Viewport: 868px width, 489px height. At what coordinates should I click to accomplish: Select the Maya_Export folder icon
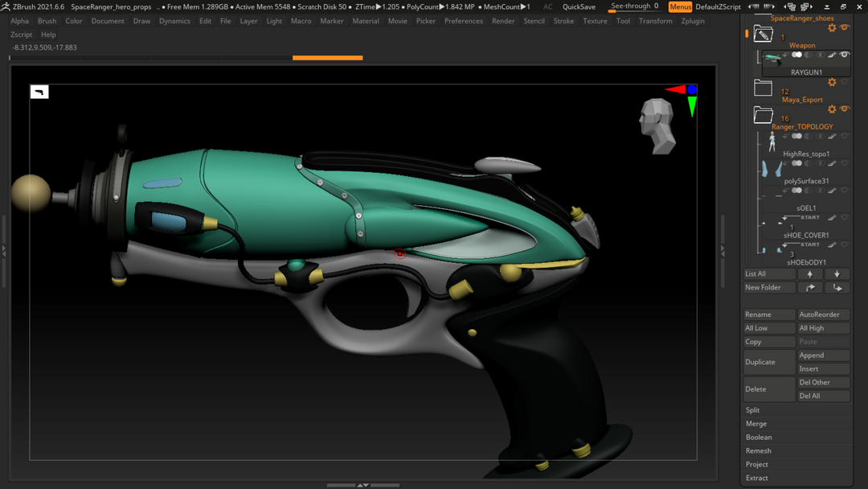(762, 87)
